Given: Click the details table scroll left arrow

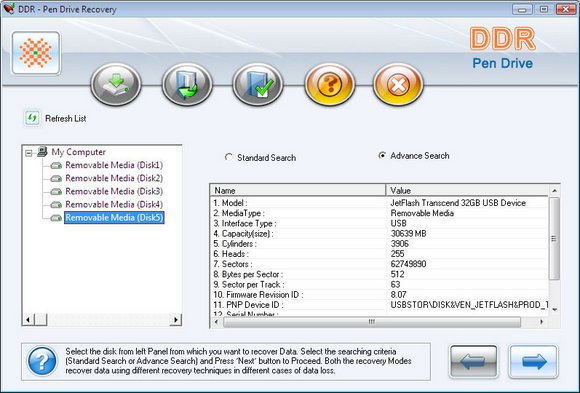Looking at the screenshot, I should (216, 322).
